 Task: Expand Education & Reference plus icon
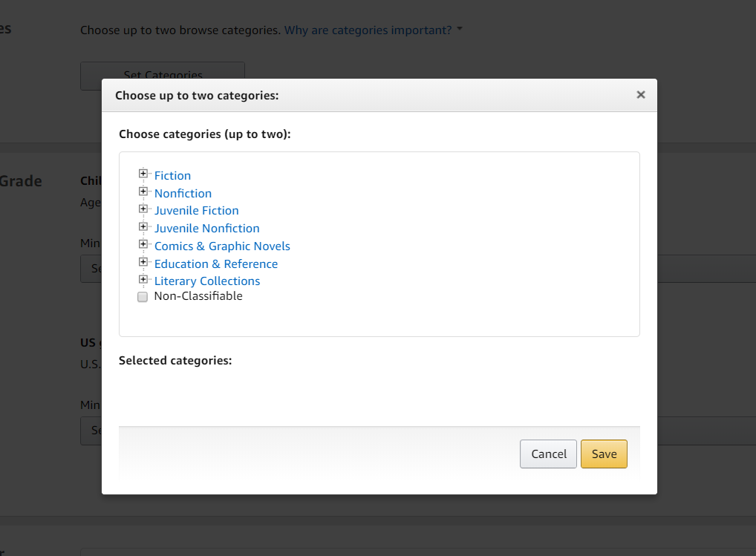[143, 262]
